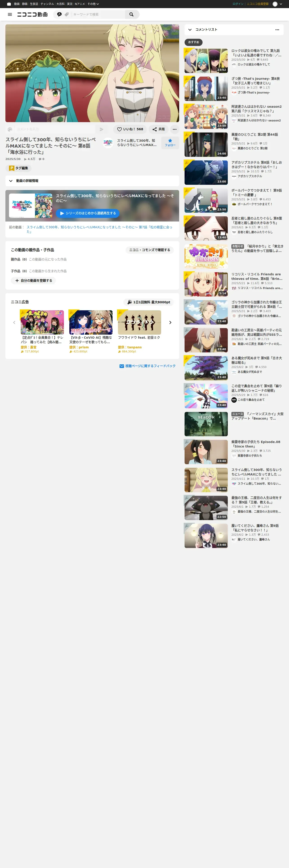Open account dropdown arrow in top right
Screen dimensions: 289x868
[281, 4]
